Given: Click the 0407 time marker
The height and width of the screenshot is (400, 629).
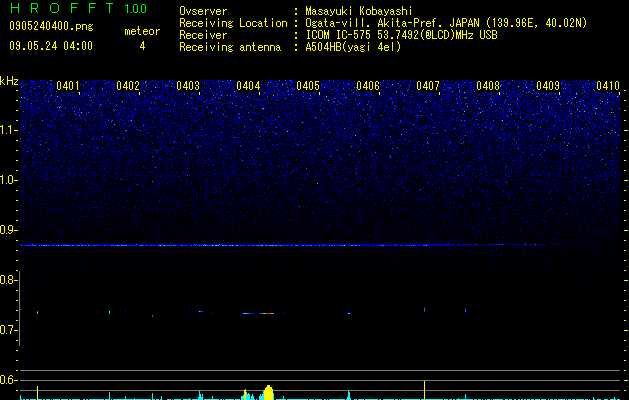Looking at the screenshot, I should [428, 86].
